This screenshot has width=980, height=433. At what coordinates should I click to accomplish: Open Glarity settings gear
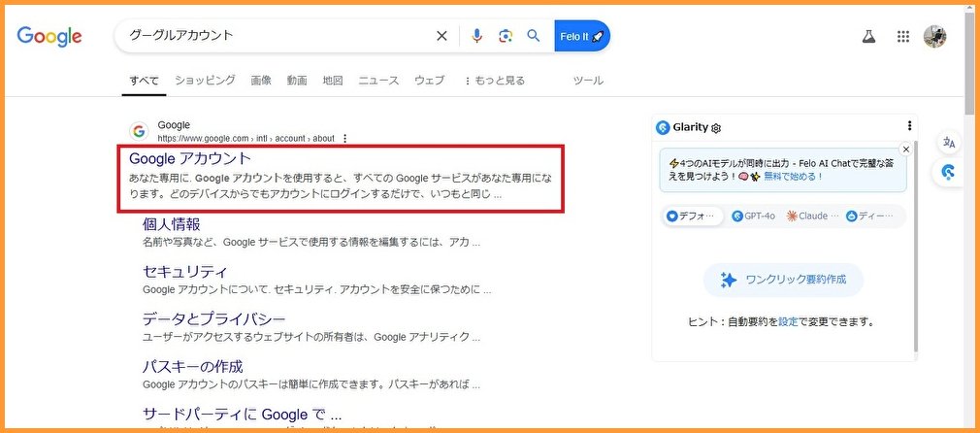click(716, 128)
